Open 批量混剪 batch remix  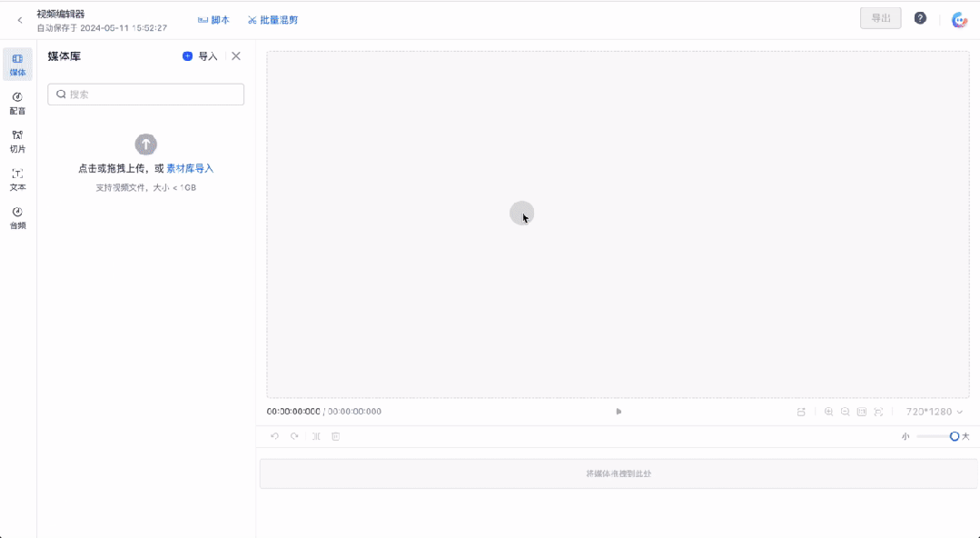(272, 20)
